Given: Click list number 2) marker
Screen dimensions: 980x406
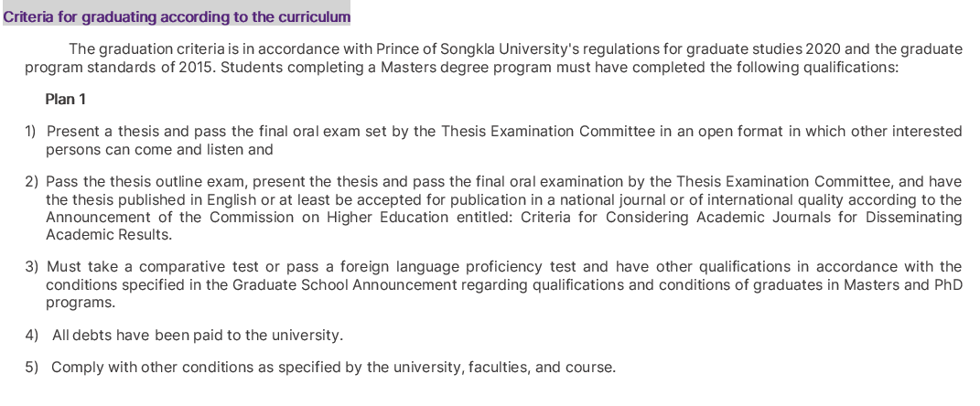Looking at the screenshot, I should pos(31,182).
